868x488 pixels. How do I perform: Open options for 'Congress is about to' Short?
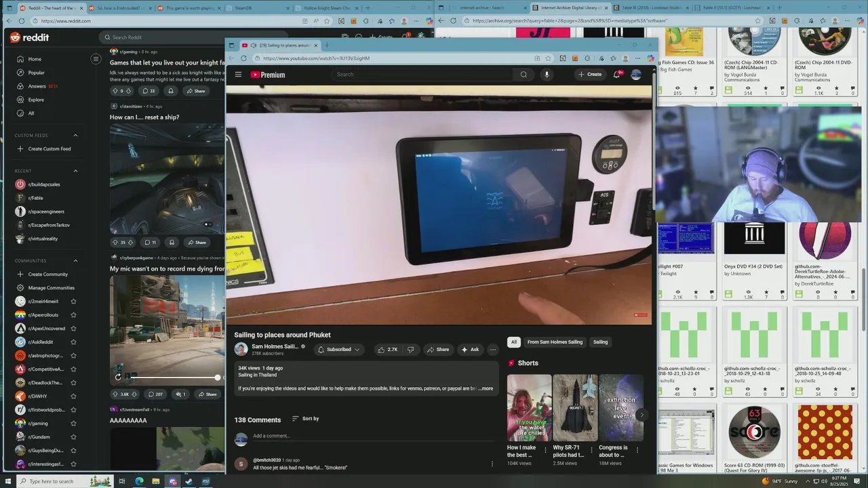pos(637,450)
